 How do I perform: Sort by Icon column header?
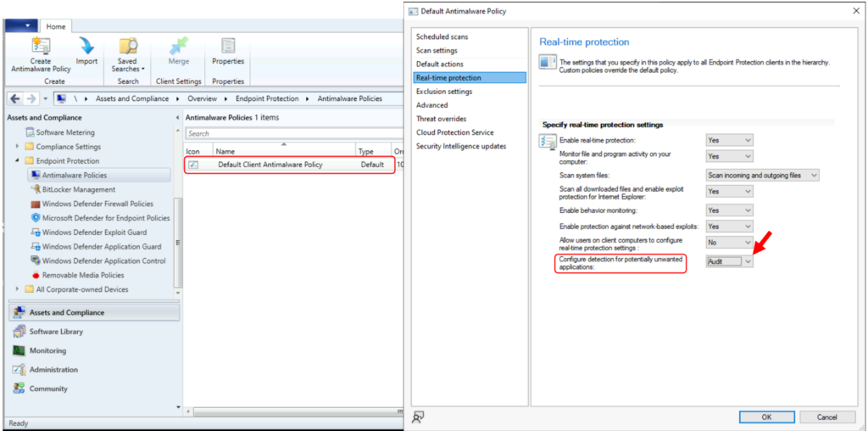coord(198,151)
